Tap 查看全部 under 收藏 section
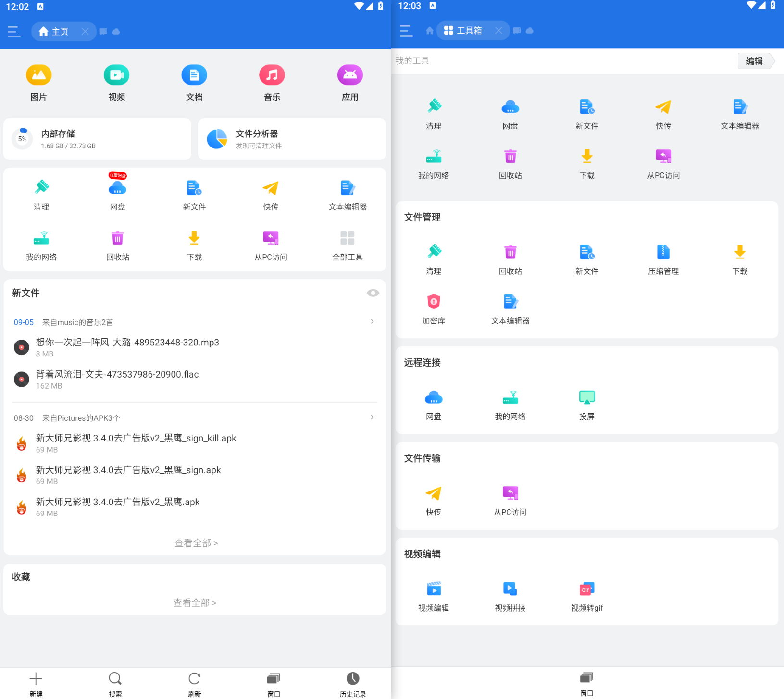The image size is (784, 699). click(x=195, y=602)
